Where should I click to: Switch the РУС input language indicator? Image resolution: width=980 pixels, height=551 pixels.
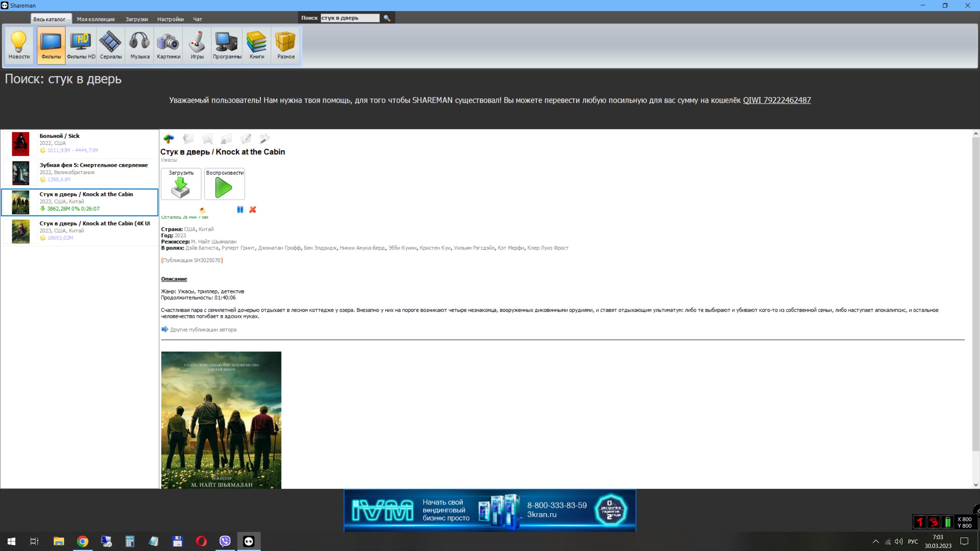click(x=913, y=541)
